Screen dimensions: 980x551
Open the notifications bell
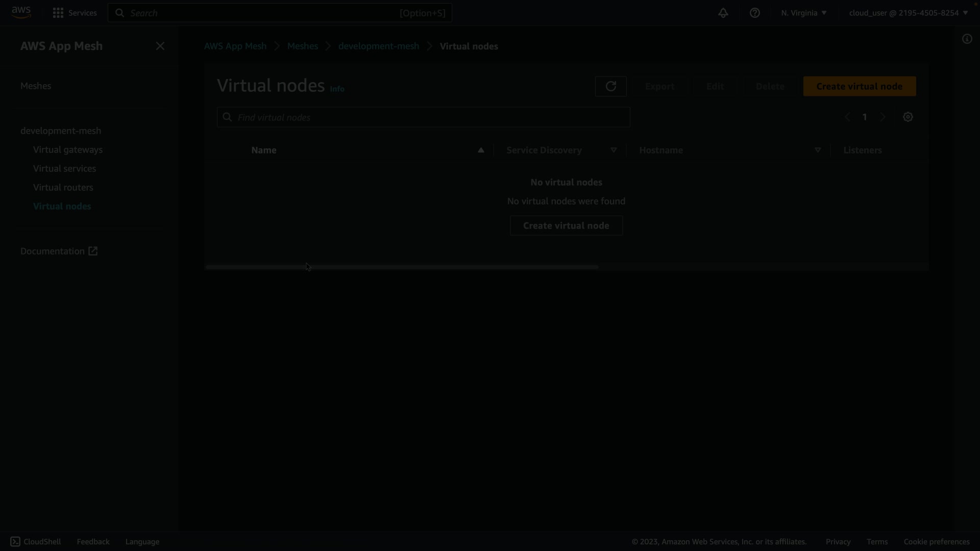723,13
